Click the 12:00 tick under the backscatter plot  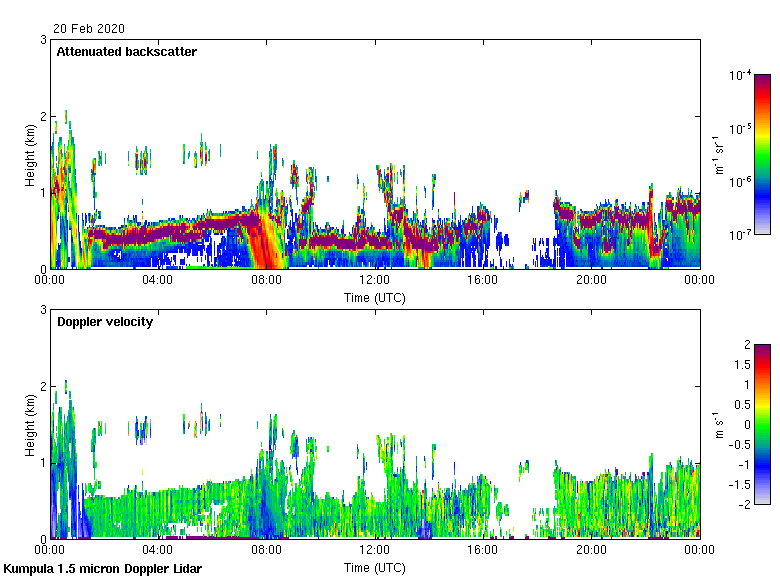coord(375,281)
